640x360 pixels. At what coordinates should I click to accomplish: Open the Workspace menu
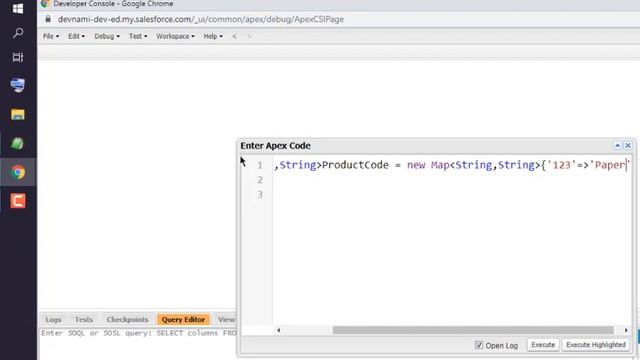[176, 36]
